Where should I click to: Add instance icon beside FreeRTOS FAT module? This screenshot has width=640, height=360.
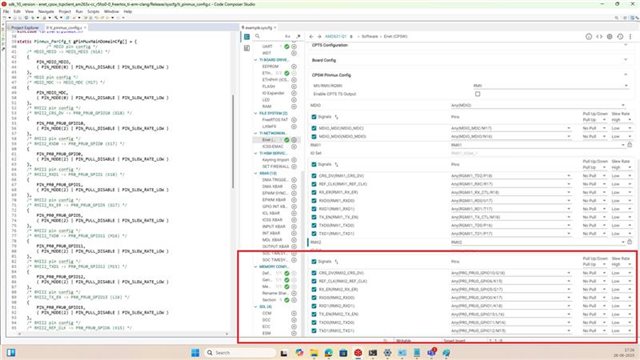pos(294,120)
